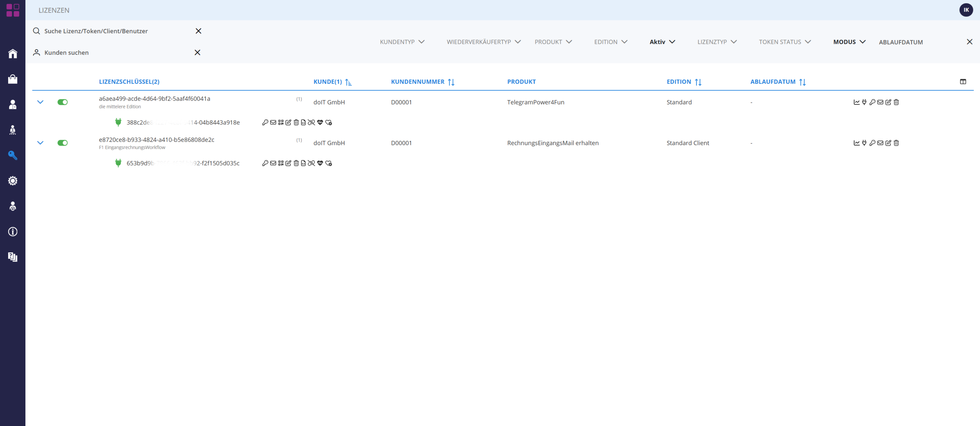Open the Aktiv filter menu
This screenshot has height=426, width=980.
pyautogui.click(x=662, y=42)
